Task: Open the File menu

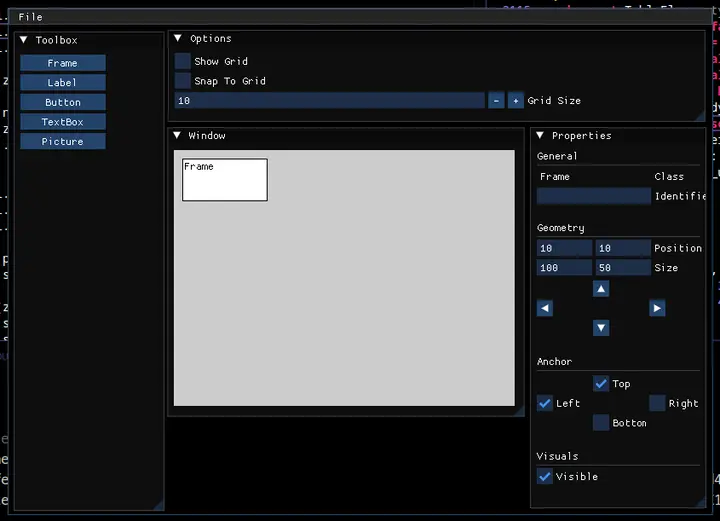Action: point(30,17)
